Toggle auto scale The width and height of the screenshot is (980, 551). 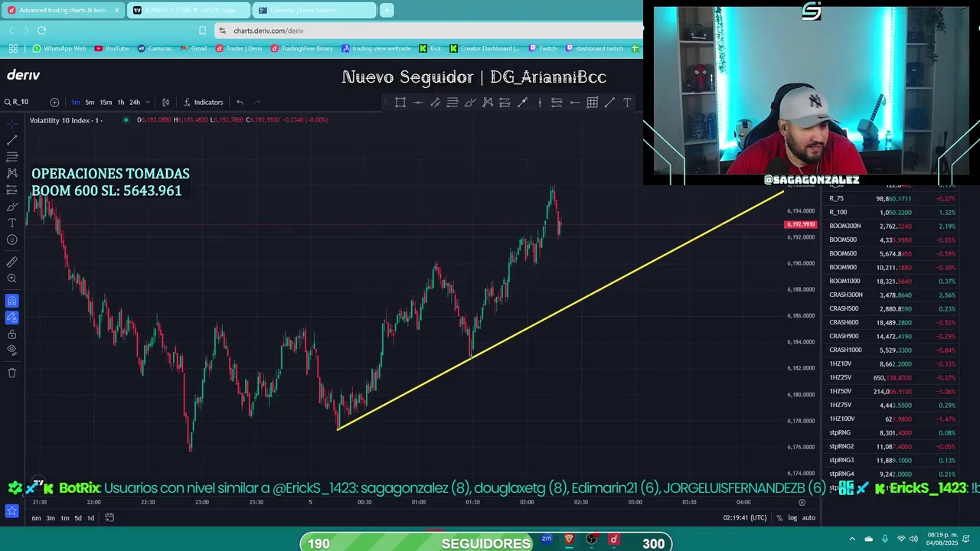[x=808, y=518]
